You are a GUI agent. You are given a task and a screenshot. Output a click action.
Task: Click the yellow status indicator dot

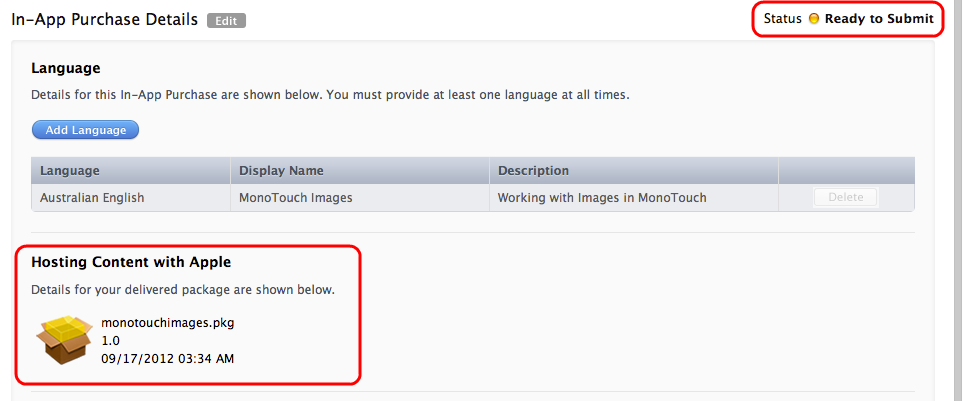tap(813, 19)
